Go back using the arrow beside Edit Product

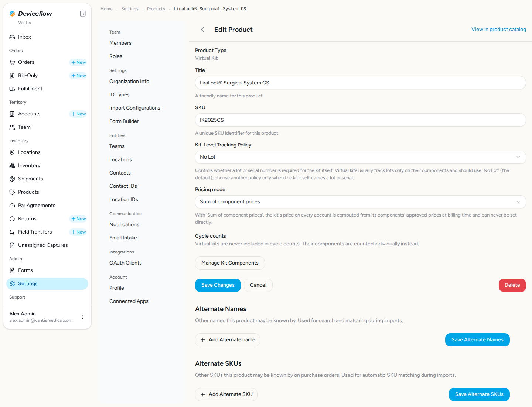202,30
